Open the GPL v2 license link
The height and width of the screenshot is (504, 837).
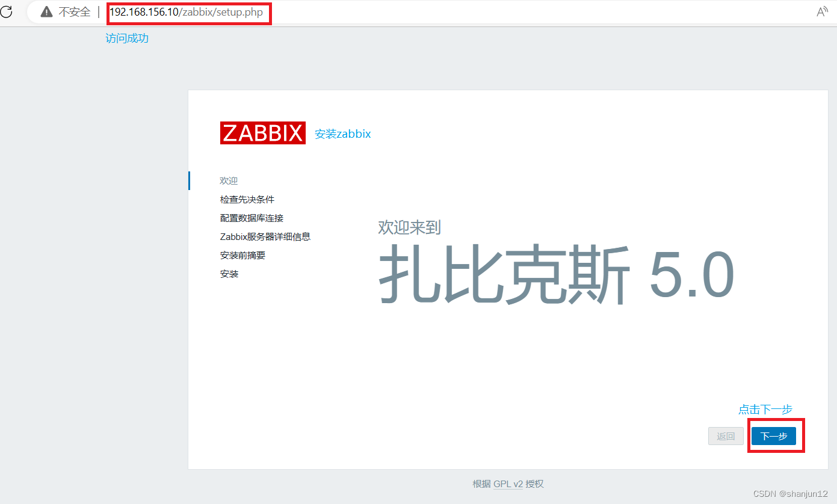point(508,484)
